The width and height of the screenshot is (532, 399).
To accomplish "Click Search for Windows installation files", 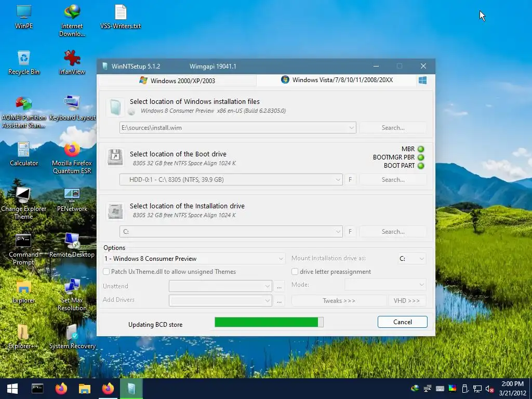I will point(393,128).
